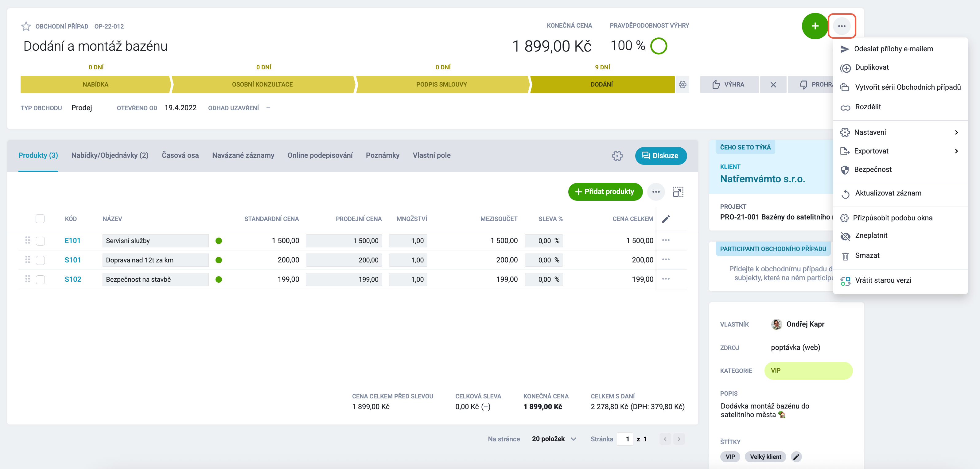Viewport: 980px width, 469px height.
Task: Switch to the Časová osa tab
Action: pos(180,155)
